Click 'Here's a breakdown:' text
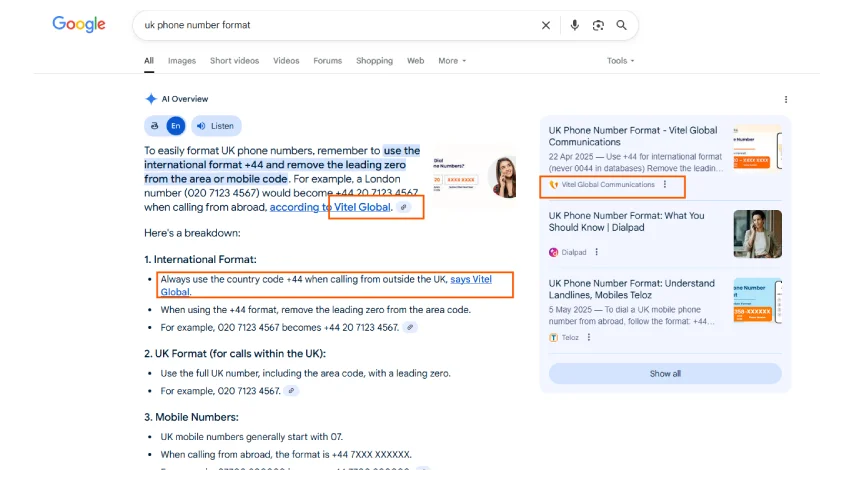 pyautogui.click(x=192, y=233)
